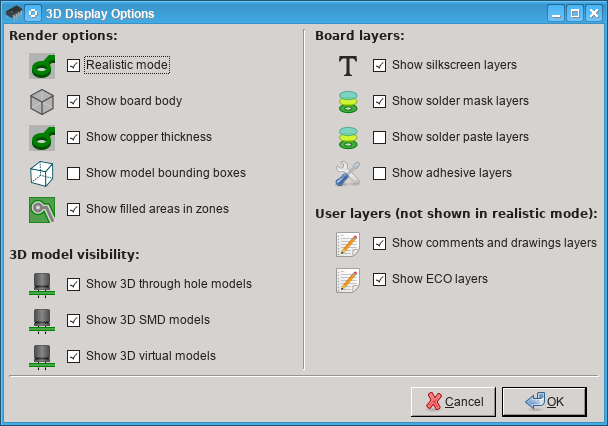Enable Show solder paste layers checkbox

pyautogui.click(x=379, y=137)
